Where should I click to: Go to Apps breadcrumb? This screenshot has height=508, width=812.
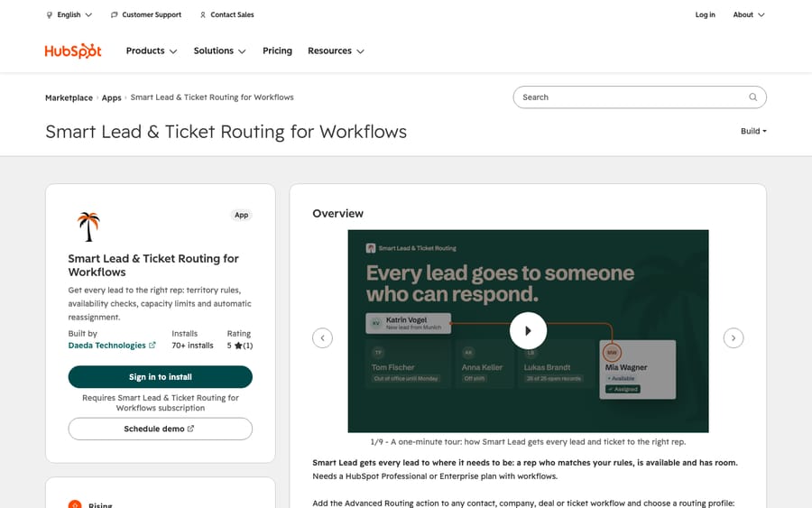(111, 97)
